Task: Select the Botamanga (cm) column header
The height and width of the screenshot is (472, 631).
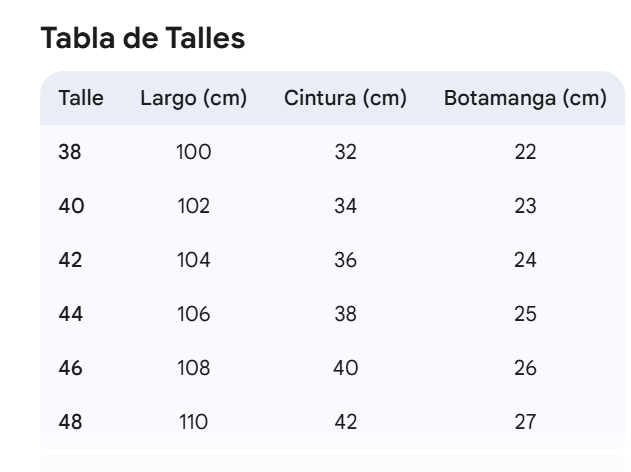Action: point(525,99)
